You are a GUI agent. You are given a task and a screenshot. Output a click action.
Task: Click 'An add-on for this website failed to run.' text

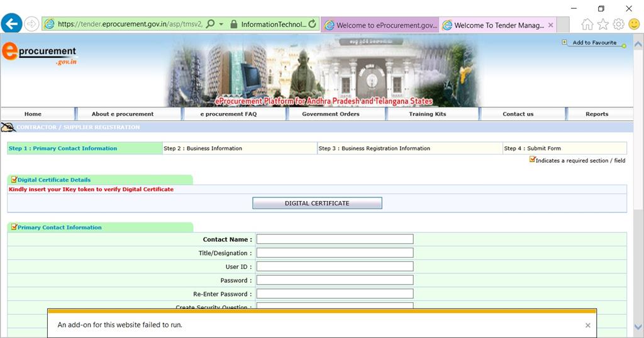point(120,325)
